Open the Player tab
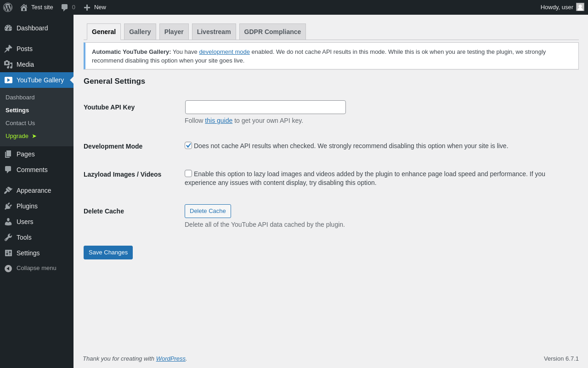 (x=174, y=32)
